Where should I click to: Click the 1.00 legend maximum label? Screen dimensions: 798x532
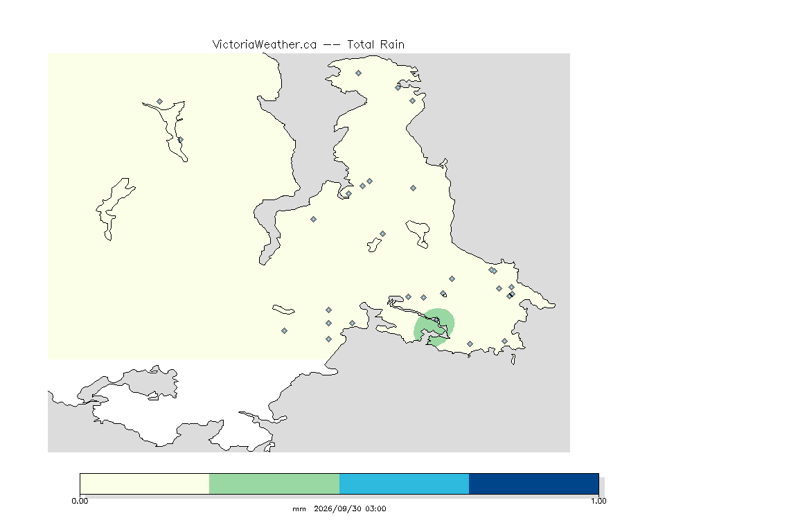(x=598, y=501)
